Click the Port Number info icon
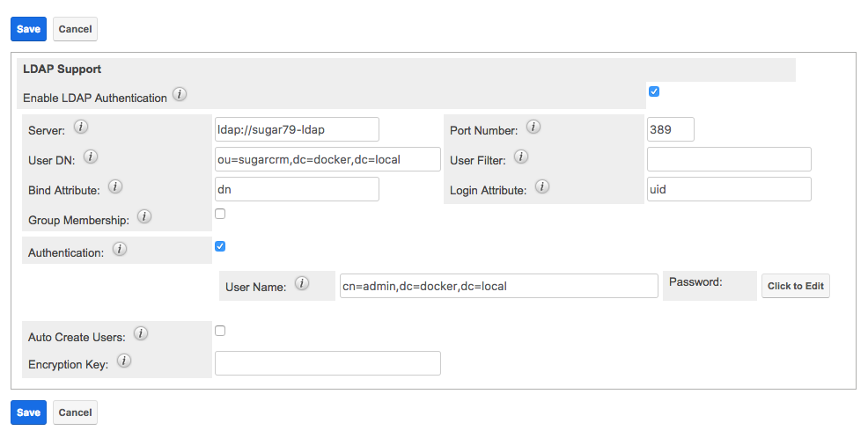The image size is (868, 445). [x=533, y=127]
